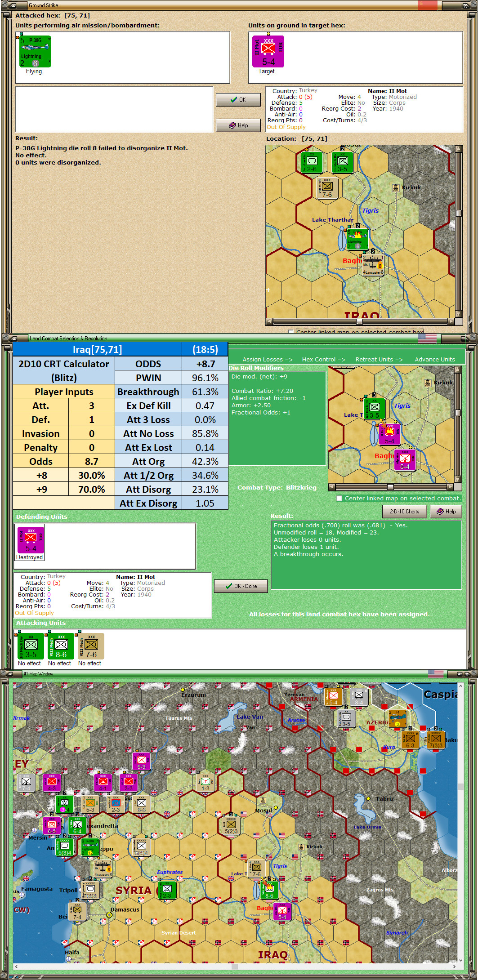Click the horizontal scroll thumb on Ground Strike map

[359, 321]
